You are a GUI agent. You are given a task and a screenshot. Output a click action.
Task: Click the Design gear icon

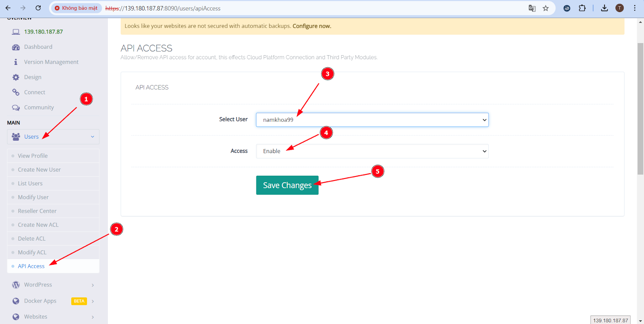click(16, 77)
